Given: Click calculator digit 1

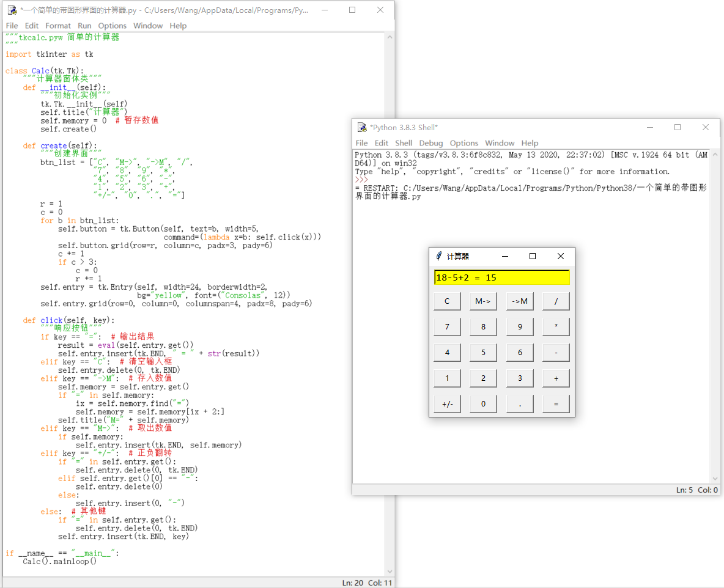Looking at the screenshot, I should click(x=447, y=378).
